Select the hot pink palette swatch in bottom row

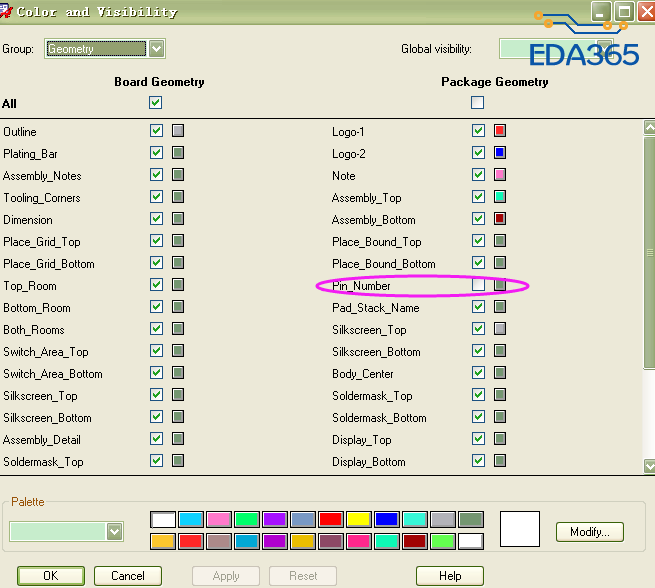point(359,542)
